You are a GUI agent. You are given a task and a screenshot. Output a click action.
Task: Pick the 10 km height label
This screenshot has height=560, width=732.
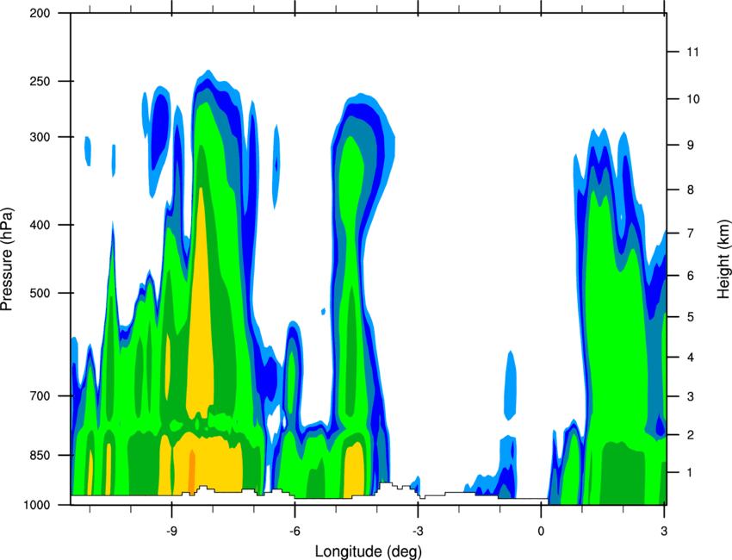click(x=692, y=99)
